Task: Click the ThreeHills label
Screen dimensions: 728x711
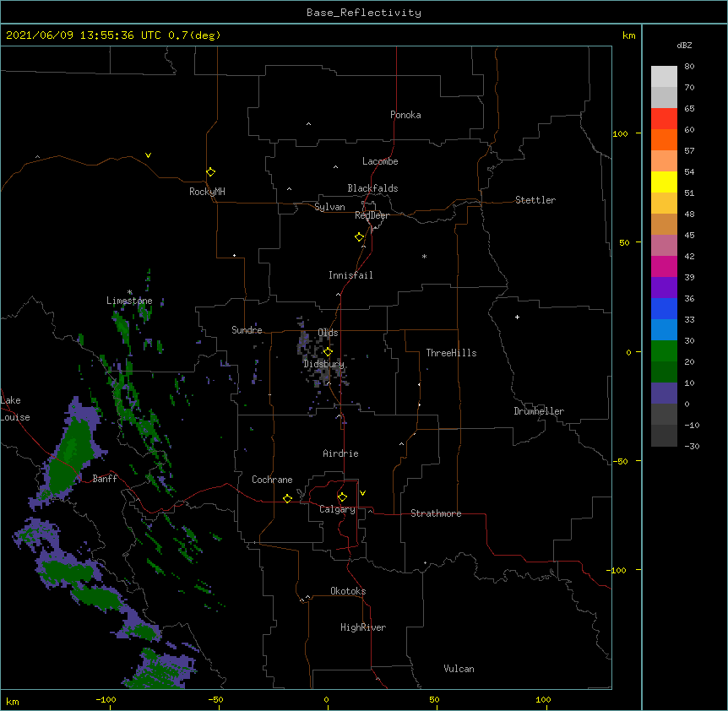Action: coord(451,353)
